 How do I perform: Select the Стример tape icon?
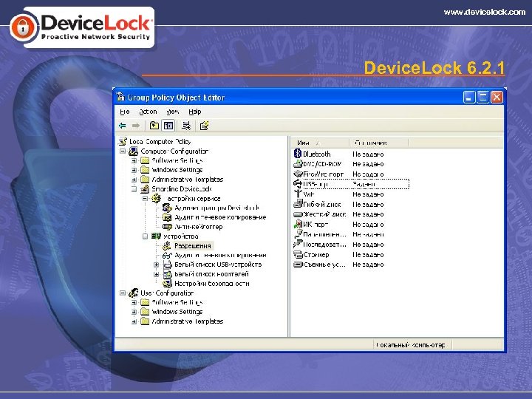[298, 254]
